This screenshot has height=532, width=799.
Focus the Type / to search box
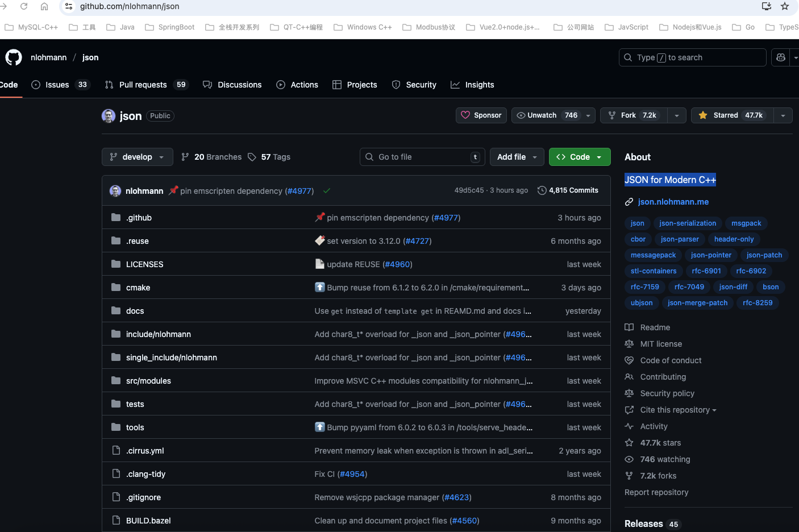tap(692, 57)
